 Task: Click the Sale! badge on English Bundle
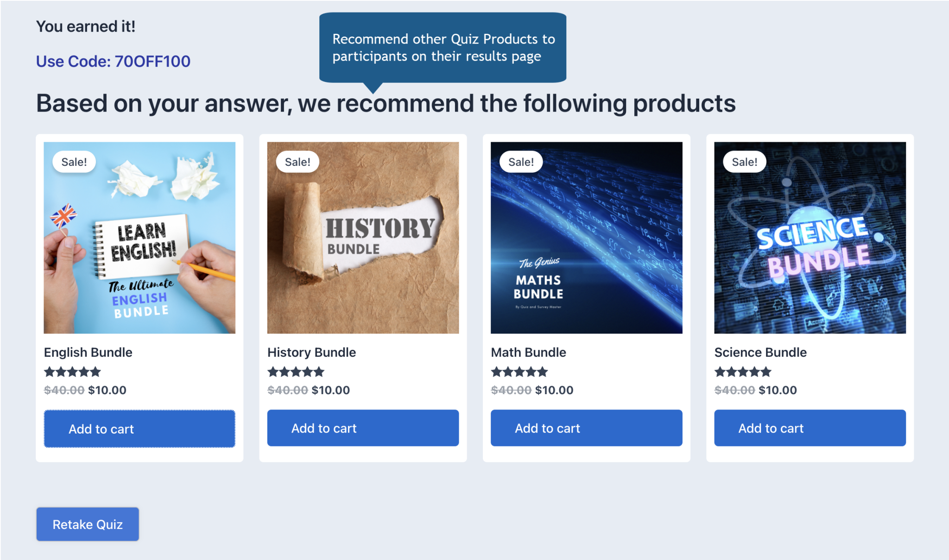74,161
